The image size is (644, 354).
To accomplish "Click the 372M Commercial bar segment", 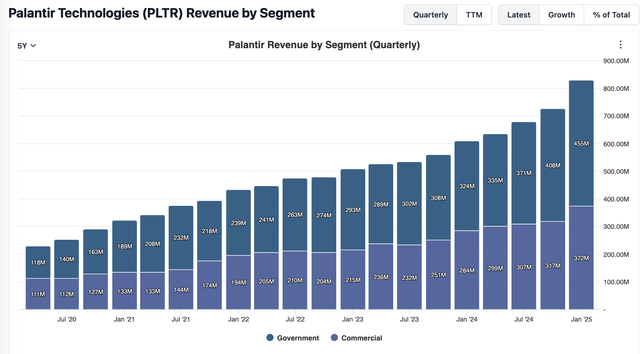I will click(581, 258).
